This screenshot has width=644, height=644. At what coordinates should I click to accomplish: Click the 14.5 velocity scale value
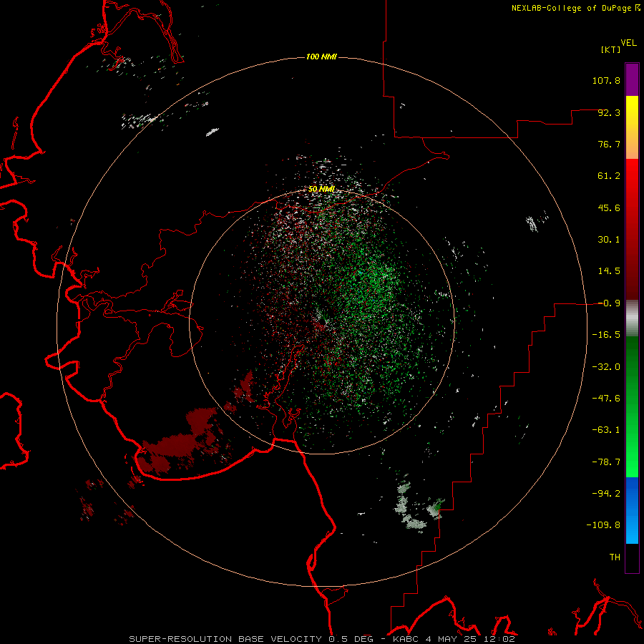coord(609,271)
